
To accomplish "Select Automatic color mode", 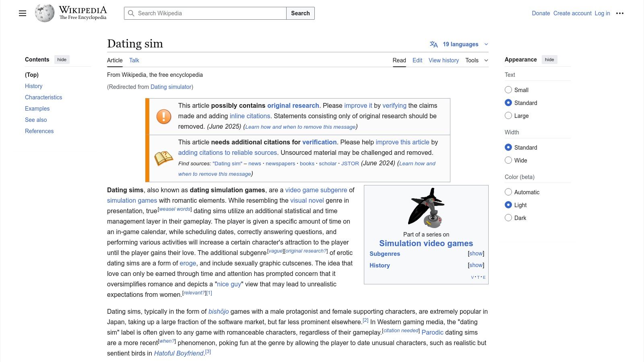I will [508, 192].
